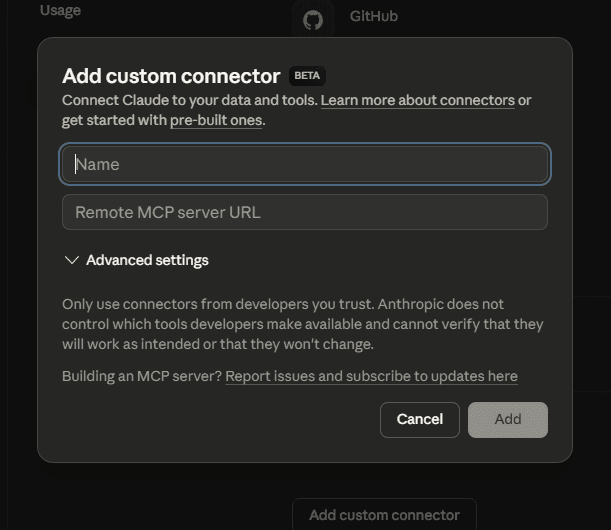
Task: Click the GitHub connector name text
Action: [x=374, y=16]
